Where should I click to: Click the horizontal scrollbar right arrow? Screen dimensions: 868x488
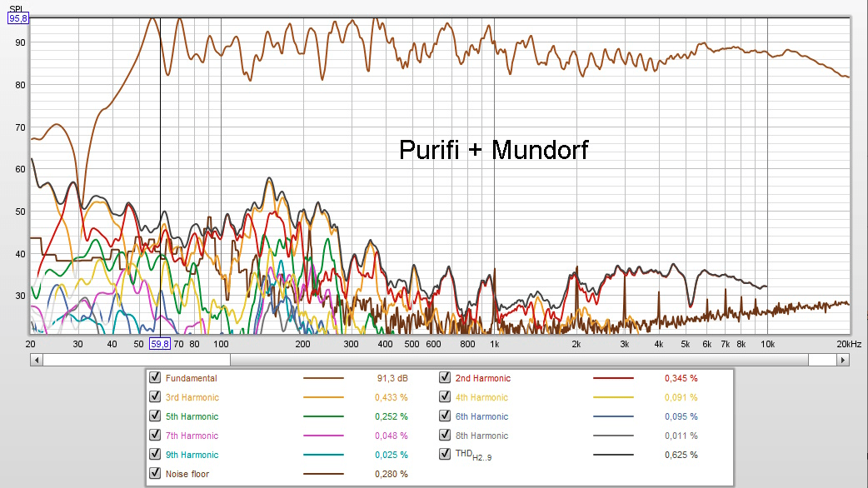click(x=842, y=361)
